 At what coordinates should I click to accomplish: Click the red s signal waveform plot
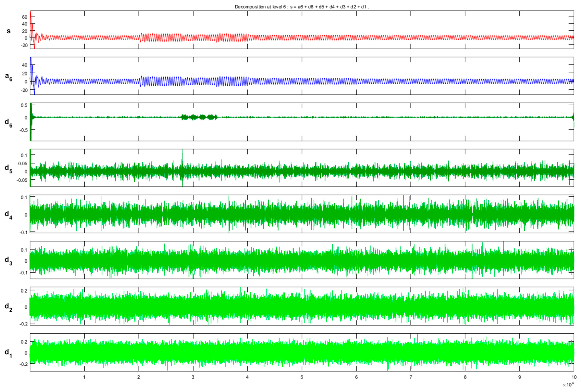(x=302, y=30)
